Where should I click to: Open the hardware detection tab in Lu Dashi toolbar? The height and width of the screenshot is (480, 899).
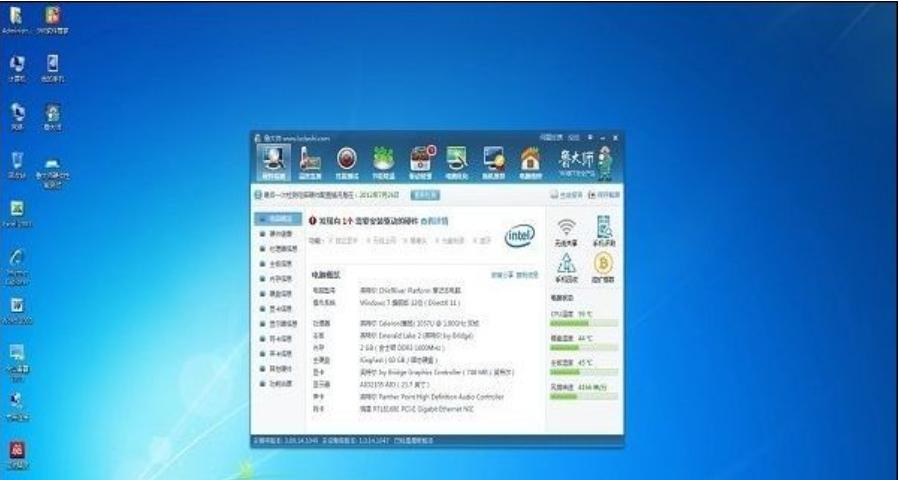tap(273, 163)
